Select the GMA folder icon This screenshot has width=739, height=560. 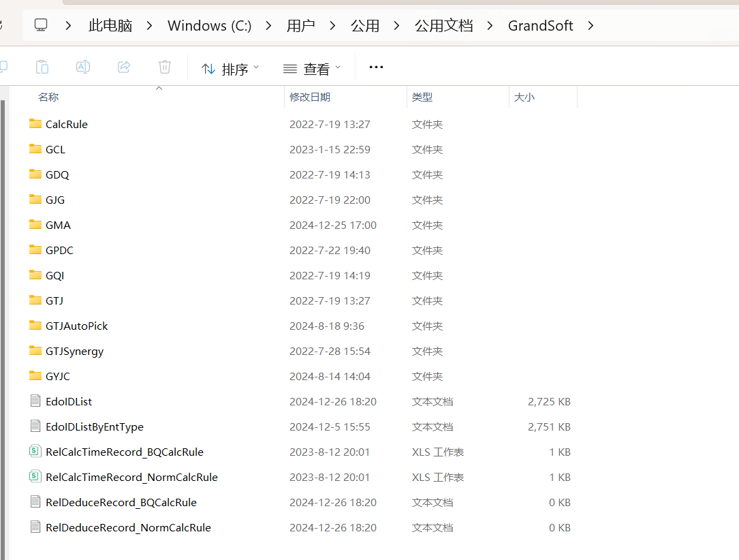pos(35,224)
